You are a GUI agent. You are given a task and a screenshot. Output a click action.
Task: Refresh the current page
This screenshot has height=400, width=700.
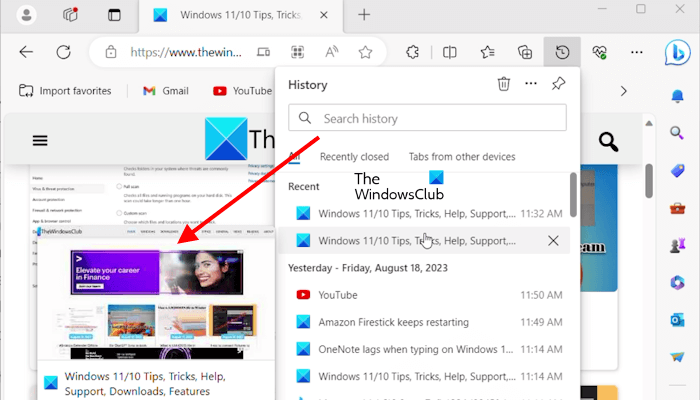pos(63,52)
